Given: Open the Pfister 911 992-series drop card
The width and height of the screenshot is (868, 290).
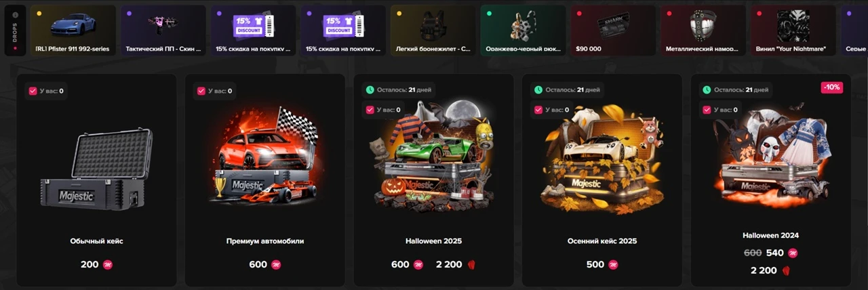Looking at the screenshot, I should coord(73,30).
